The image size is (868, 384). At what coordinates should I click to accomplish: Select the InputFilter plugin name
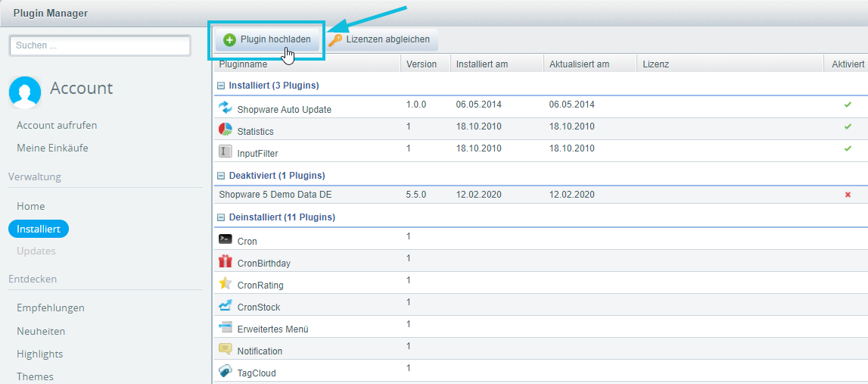point(257,154)
